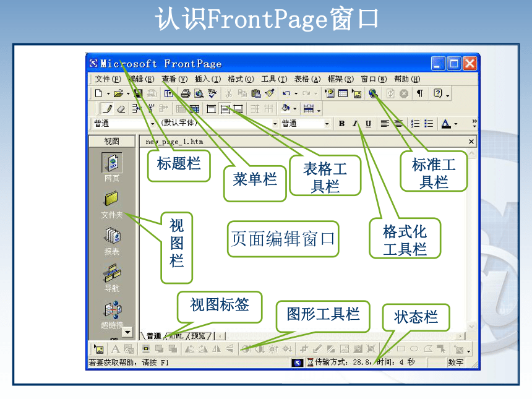
Task: Toggle Bold formatting
Action: [x=341, y=124]
